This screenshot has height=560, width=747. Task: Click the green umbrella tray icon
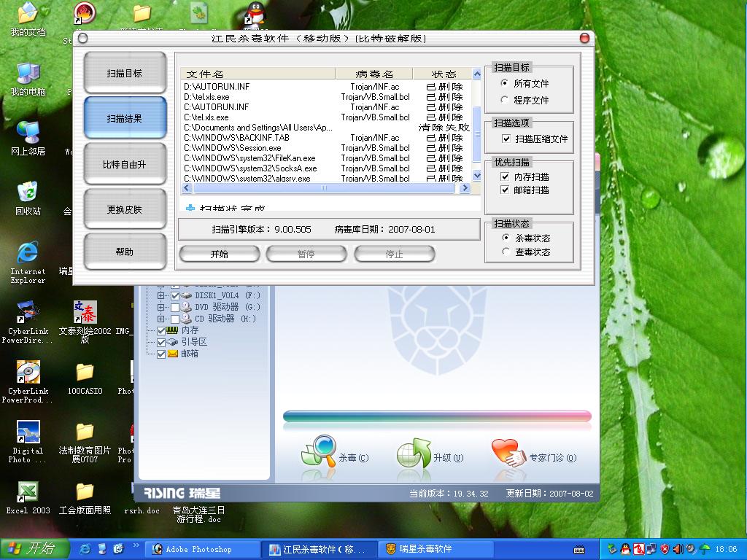(704, 550)
